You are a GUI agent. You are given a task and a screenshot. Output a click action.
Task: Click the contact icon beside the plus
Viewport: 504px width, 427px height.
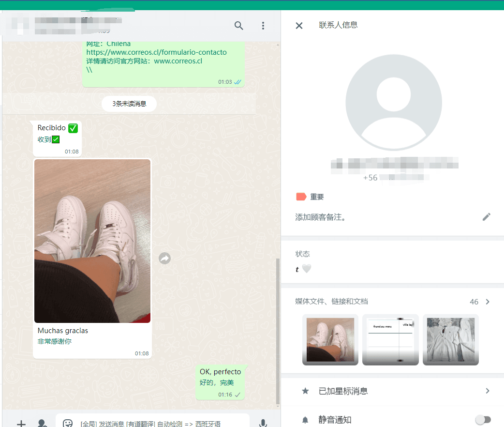pyautogui.click(x=43, y=423)
